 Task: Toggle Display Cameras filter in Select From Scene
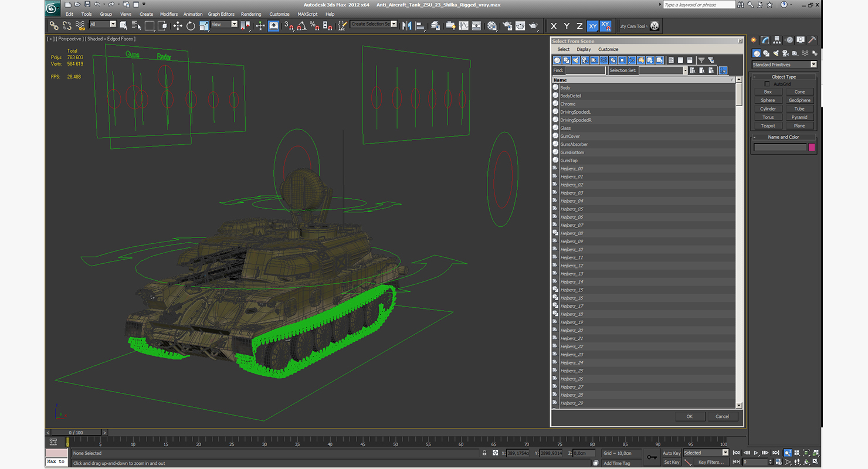[585, 60]
